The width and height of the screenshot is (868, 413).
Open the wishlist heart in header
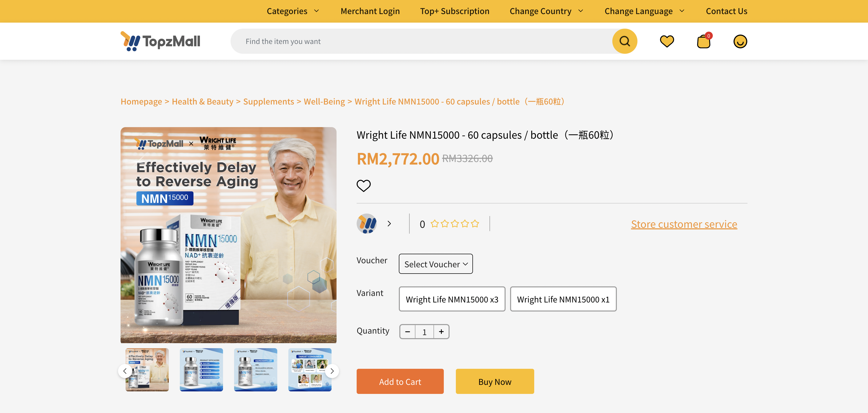point(667,41)
